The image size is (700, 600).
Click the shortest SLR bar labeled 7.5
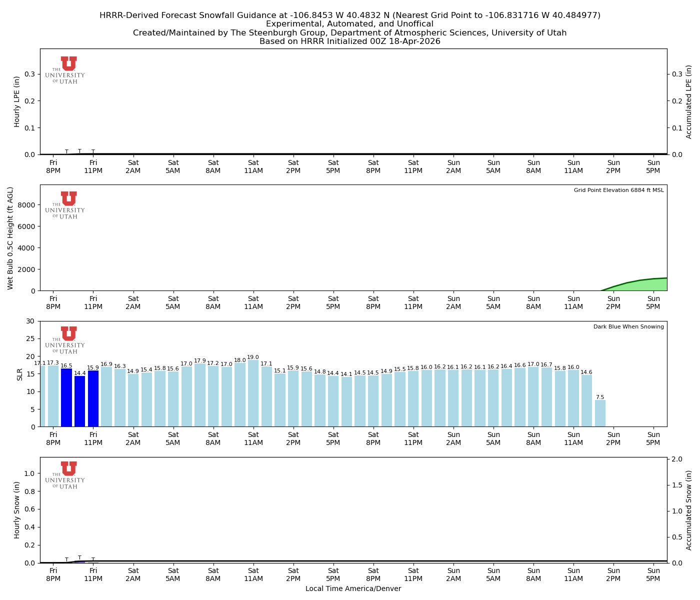(x=600, y=413)
